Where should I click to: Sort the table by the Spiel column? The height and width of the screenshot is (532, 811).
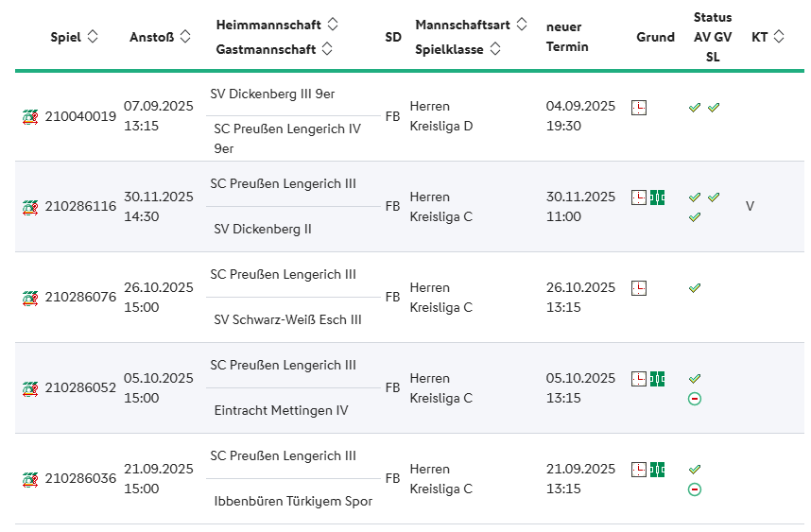92,37
